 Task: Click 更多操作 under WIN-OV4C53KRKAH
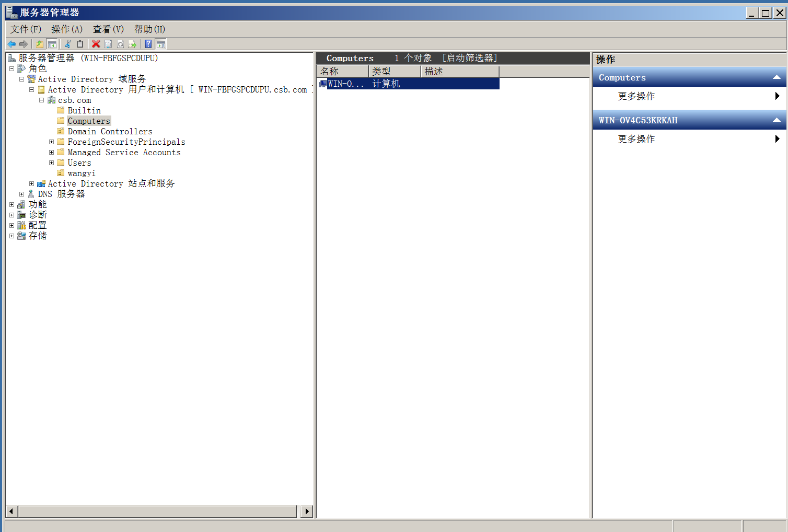tap(636, 139)
